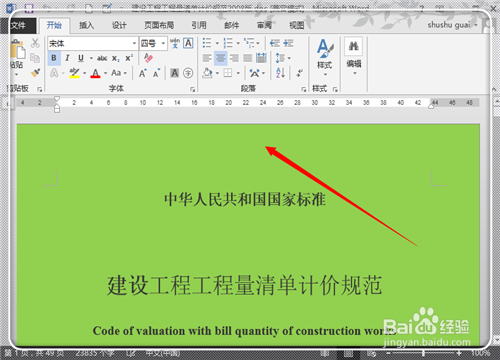Expand the borders dropdown arrow

tap(238, 73)
